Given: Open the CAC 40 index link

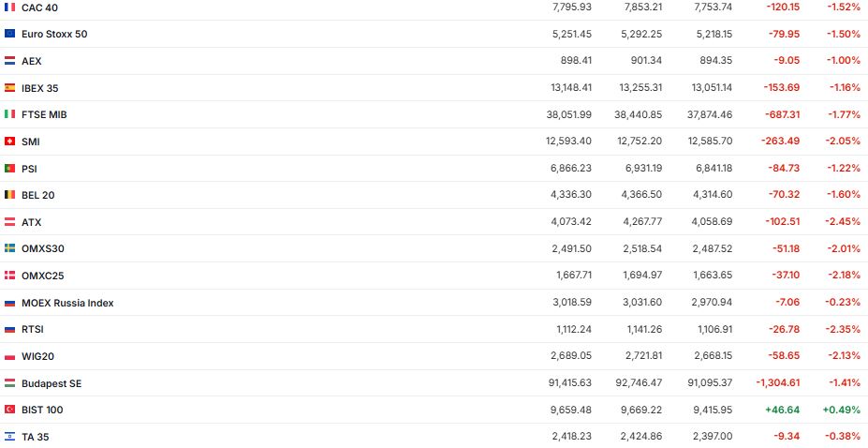Looking at the screenshot, I should click(x=40, y=7).
